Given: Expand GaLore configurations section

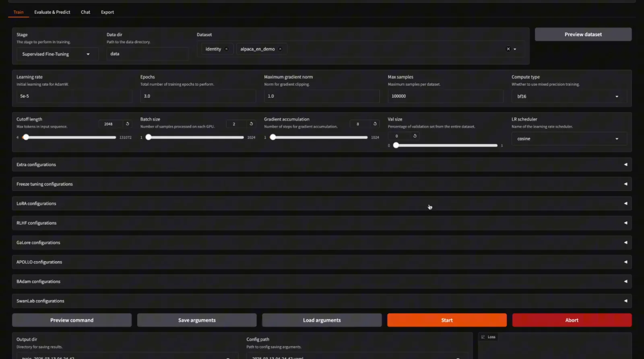Looking at the screenshot, I should coord(322,243).
